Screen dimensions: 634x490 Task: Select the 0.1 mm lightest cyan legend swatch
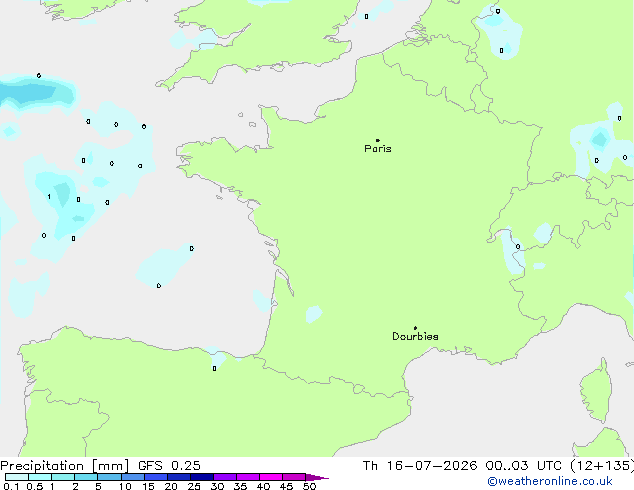point(17,477)
